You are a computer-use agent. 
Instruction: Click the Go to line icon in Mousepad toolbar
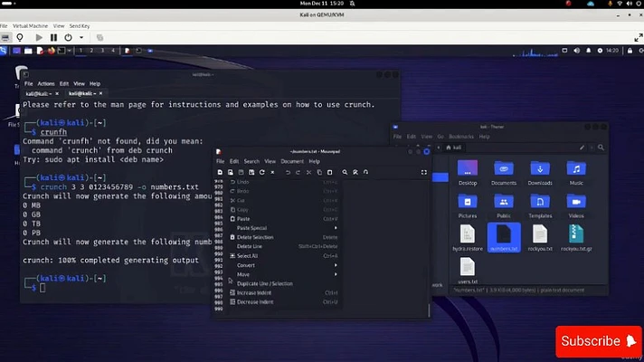click(365, 172)
